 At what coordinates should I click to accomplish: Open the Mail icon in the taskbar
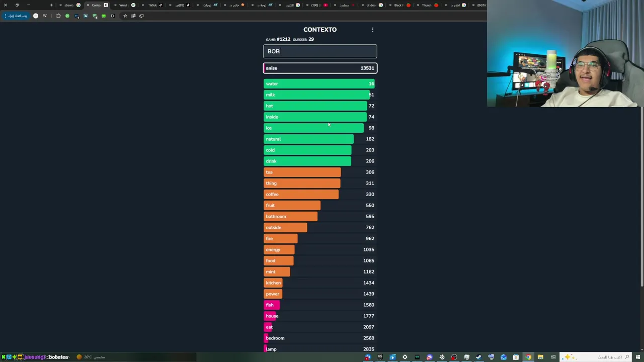coord(504,357)
